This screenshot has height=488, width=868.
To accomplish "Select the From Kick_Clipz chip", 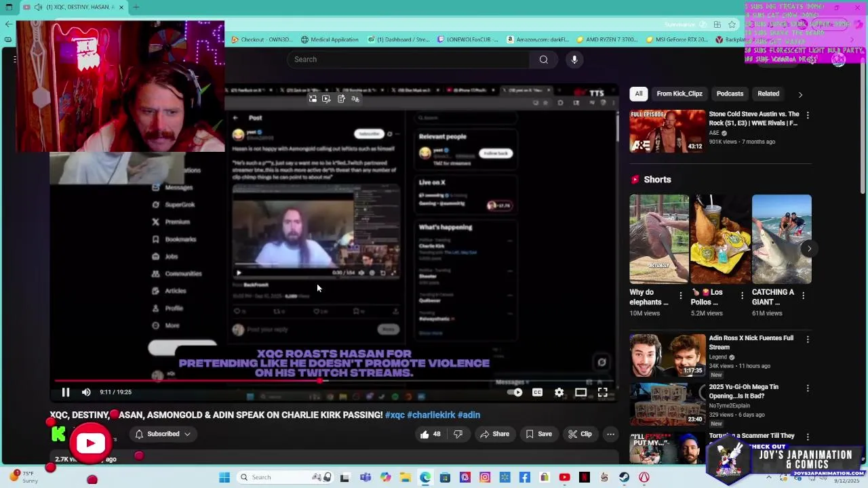I will (679, 94).
